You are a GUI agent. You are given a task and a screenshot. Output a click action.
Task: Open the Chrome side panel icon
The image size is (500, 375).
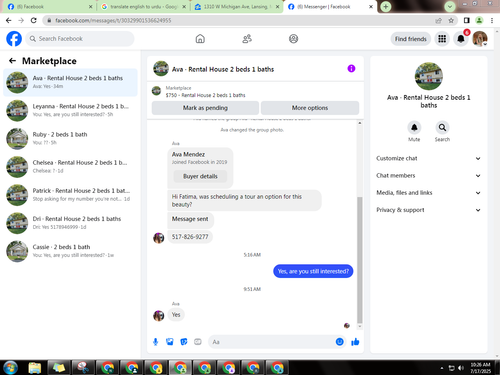tap(467, 20)
